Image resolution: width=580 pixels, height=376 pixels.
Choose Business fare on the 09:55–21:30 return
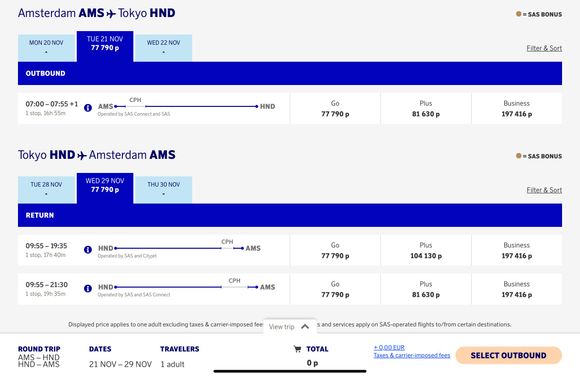(517, 289)
